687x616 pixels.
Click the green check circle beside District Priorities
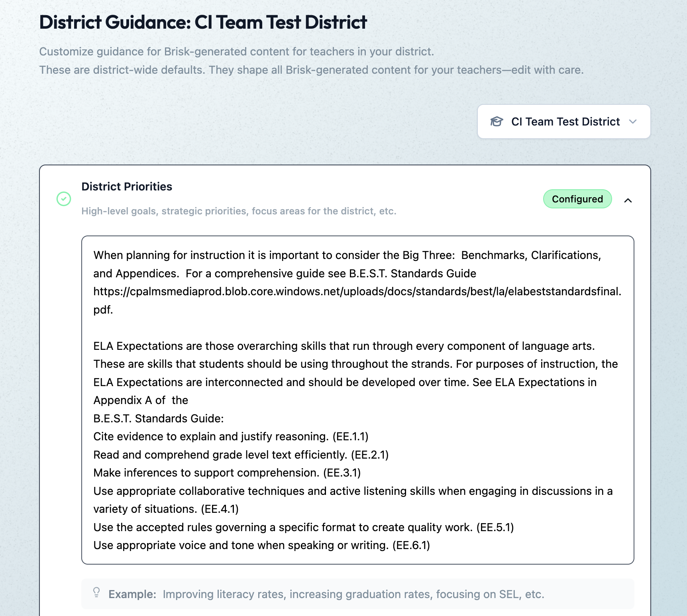point(64,199)
